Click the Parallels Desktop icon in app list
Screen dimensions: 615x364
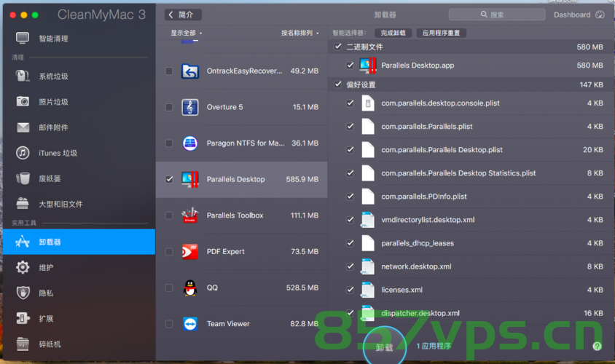190,179
